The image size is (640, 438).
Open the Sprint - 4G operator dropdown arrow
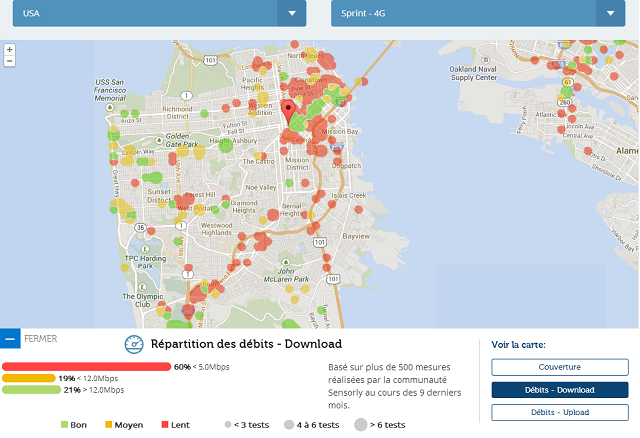pos(610,13)
